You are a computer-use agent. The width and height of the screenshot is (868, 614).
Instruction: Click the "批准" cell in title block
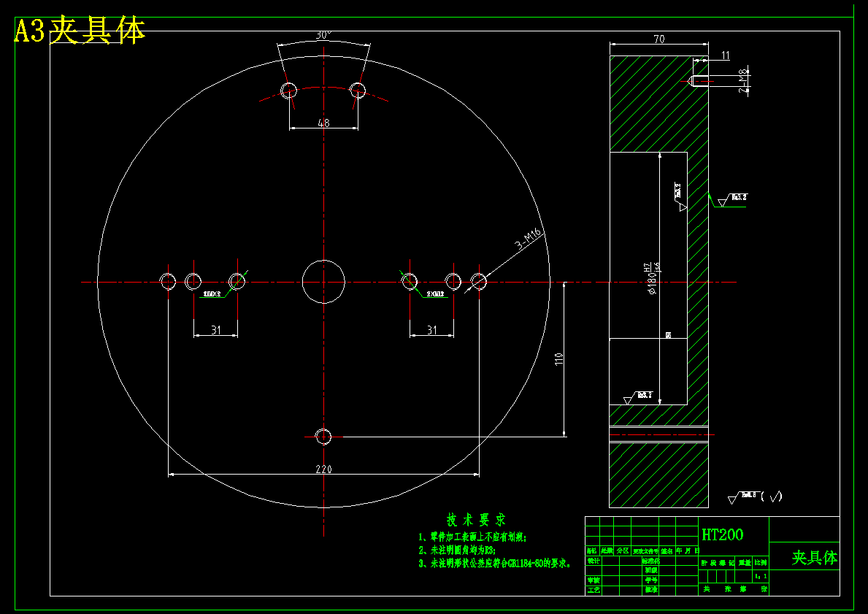[x=652, y=590]
